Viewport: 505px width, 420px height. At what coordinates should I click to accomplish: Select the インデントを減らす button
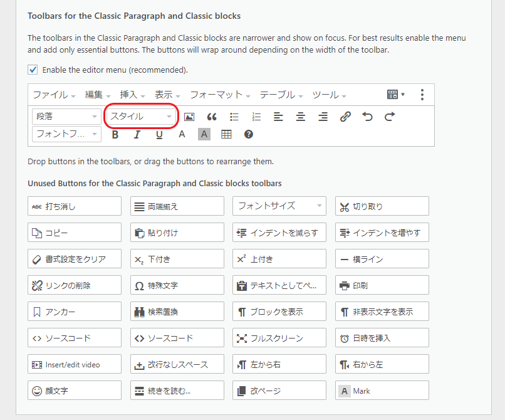pos(279,233)
